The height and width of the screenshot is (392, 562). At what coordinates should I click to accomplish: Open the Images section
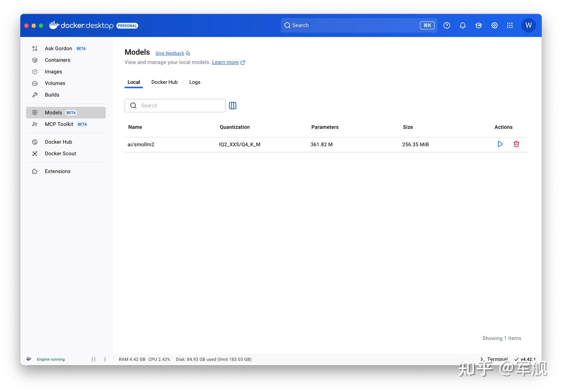(53, 71)
